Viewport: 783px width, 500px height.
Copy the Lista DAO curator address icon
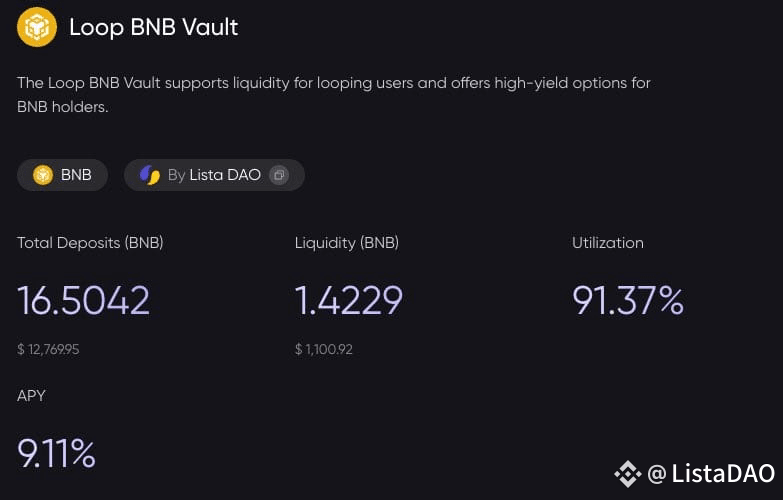coord(279,175)
